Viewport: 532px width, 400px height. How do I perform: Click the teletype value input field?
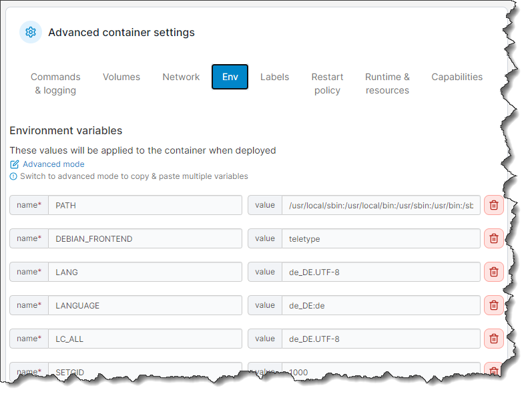[x=380, y=238]
